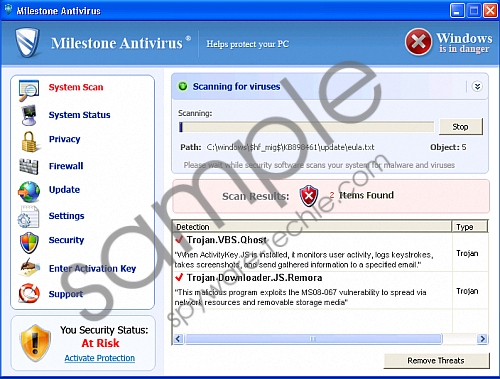
Task: Select the Trojan.Downloader.JS.Remora detection name
Action: 254,278
